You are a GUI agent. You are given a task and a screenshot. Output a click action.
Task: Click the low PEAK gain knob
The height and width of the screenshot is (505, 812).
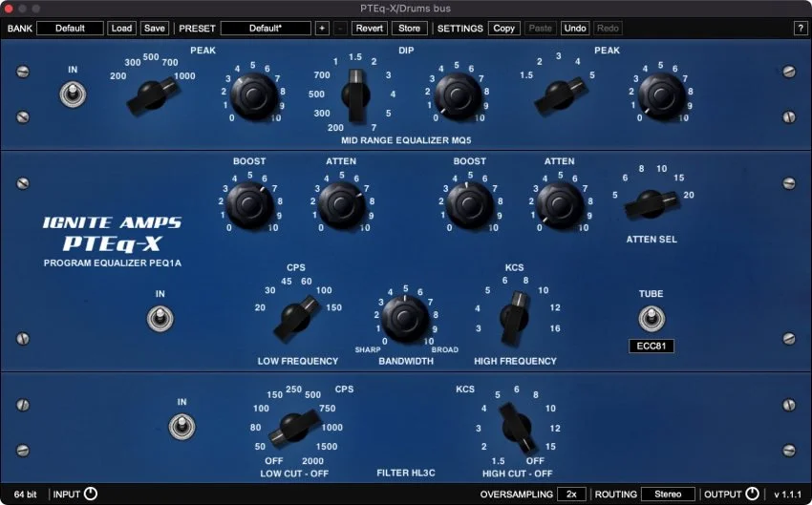(x=253, y=95)
